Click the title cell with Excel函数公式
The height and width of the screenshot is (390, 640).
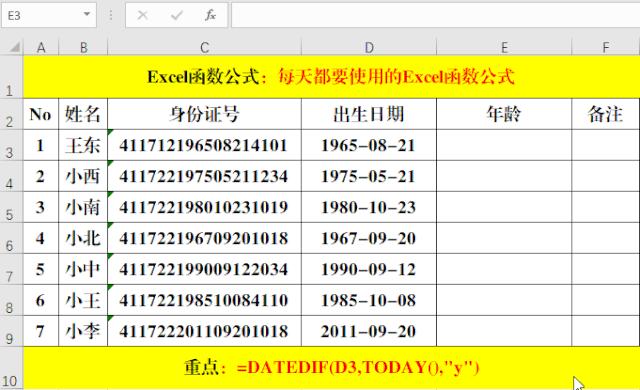331,77
